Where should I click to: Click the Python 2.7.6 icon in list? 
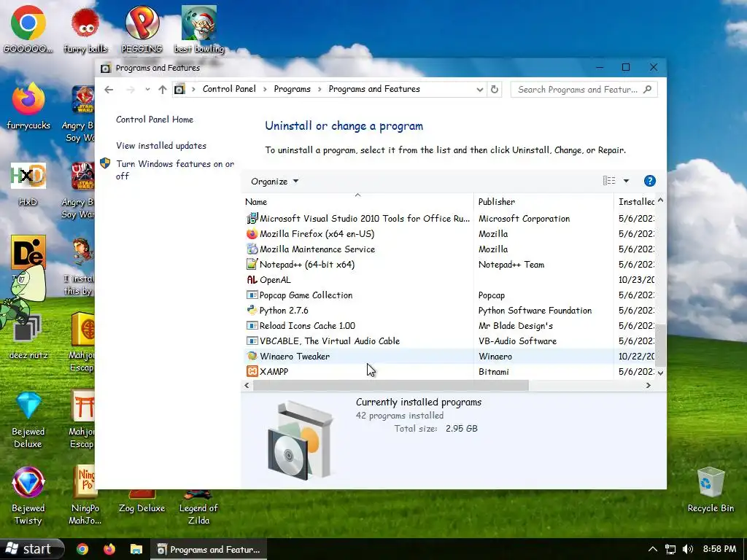click(252, 311)
